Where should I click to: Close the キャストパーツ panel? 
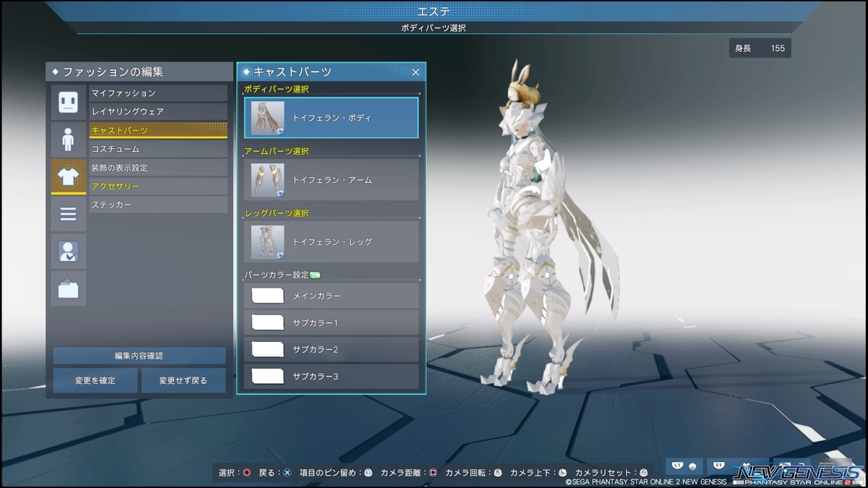415,72
